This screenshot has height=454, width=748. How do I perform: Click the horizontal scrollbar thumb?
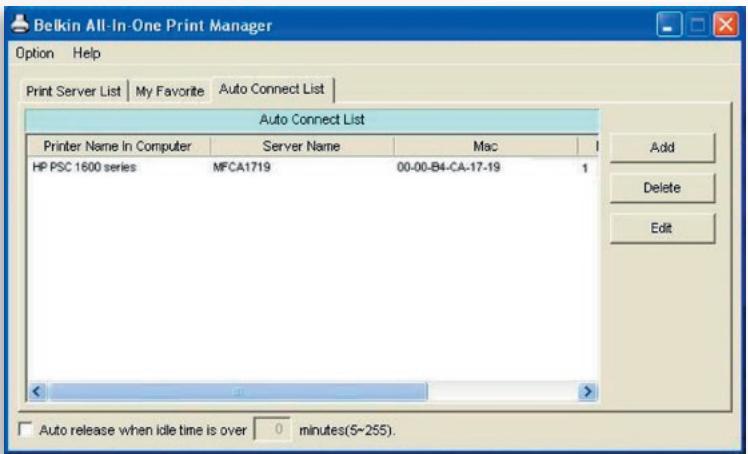239,392
